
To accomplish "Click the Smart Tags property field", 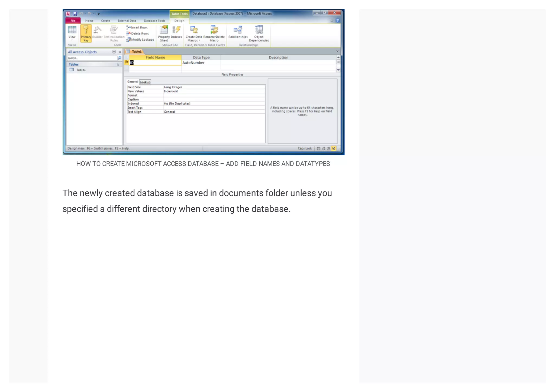I will pos(214,108).
